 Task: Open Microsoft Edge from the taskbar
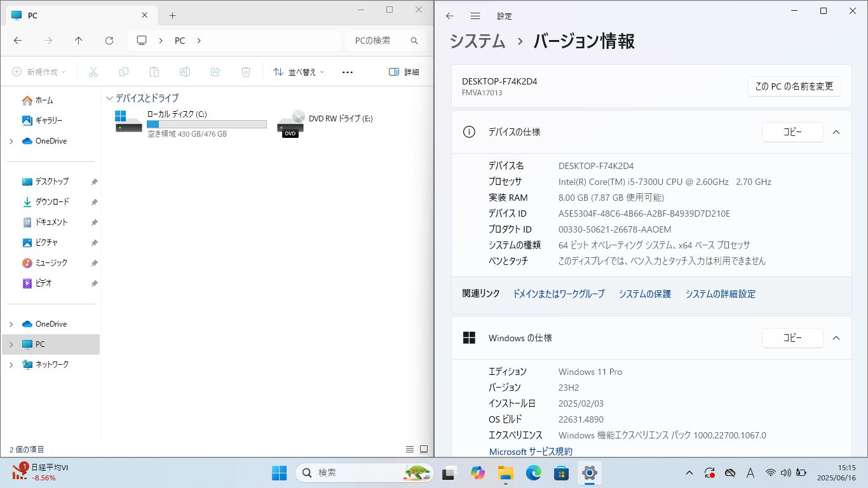click(x=533, y=473)
